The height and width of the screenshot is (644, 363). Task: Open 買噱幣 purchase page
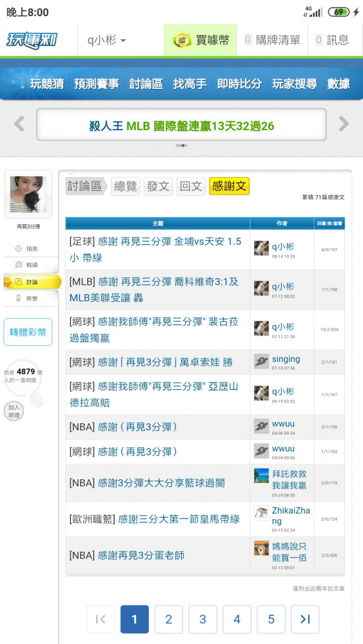[x=201, y=40]
